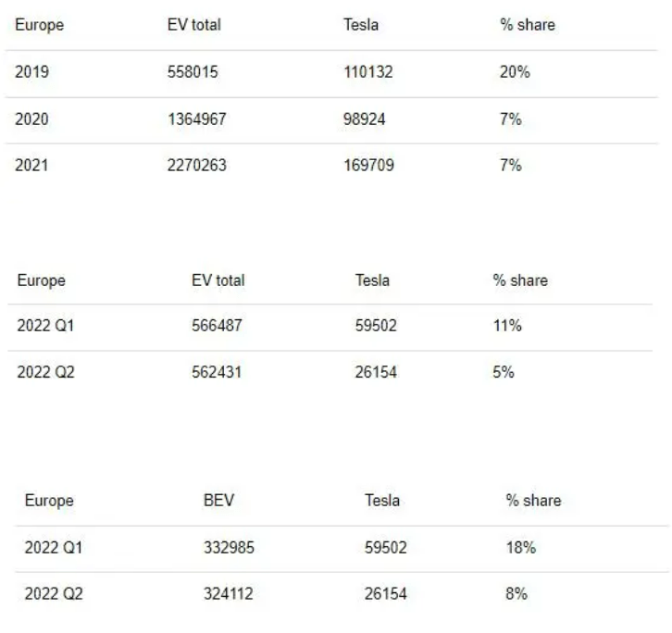This screenshot has width=672, height=633.
Task: Click the 20% share cell for 2019
Action: click(515, 71)
